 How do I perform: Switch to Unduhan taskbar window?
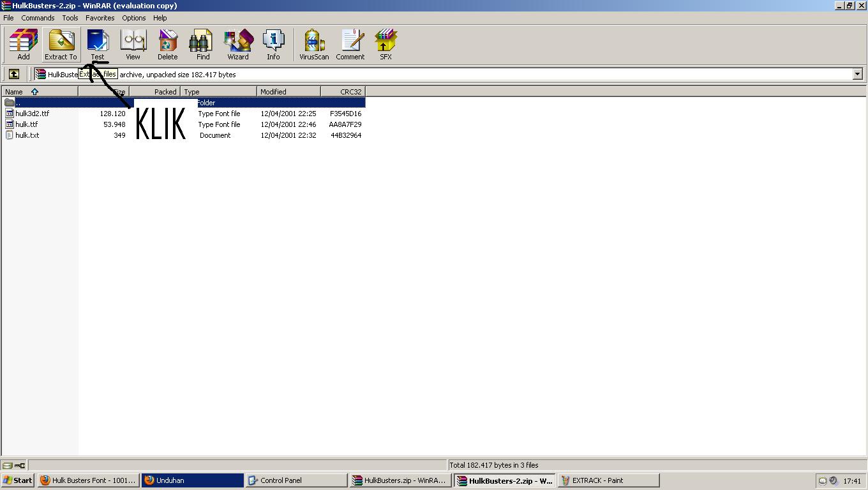193,480
